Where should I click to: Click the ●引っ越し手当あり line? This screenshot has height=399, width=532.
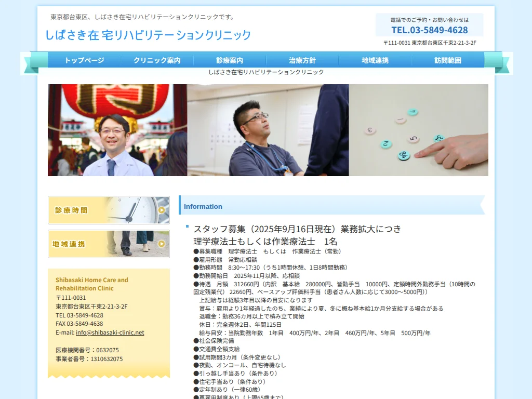point(235,373)
